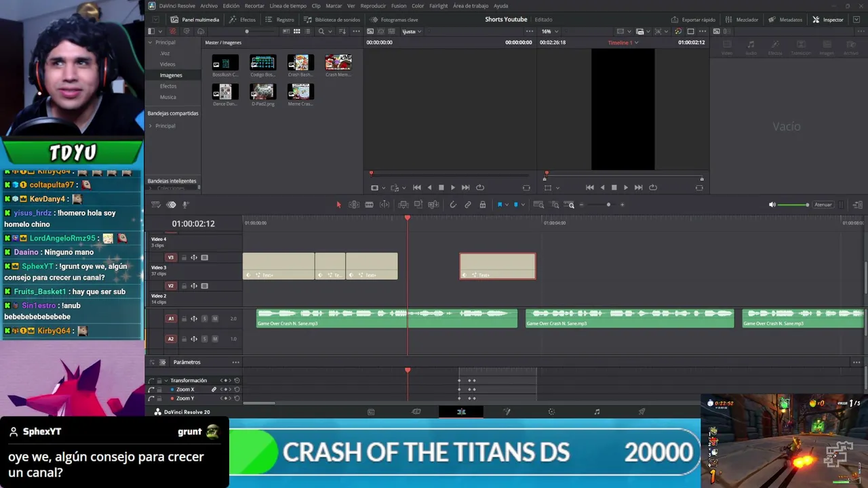Open the Registro index panel

[x=280, y=20]
